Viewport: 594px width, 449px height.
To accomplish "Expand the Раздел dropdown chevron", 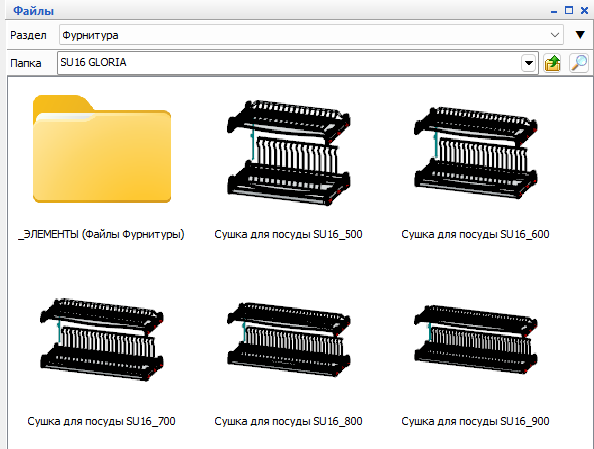I will point(555,35).
